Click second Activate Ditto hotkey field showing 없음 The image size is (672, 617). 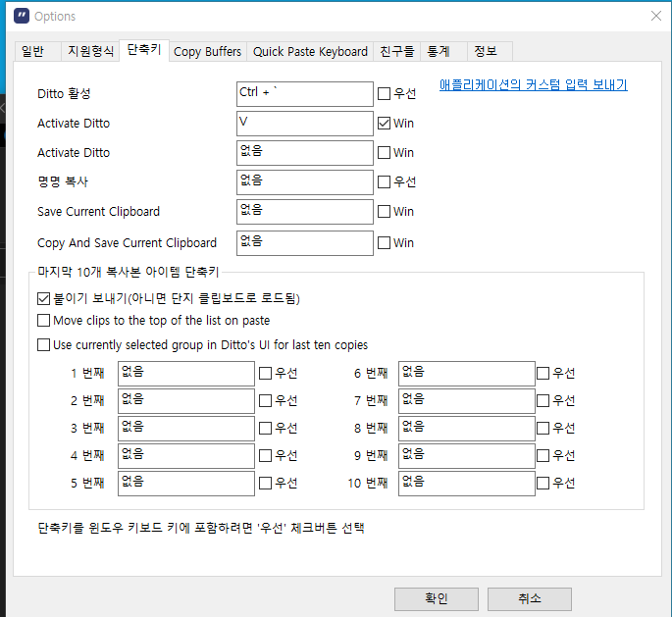click(305, 153)
